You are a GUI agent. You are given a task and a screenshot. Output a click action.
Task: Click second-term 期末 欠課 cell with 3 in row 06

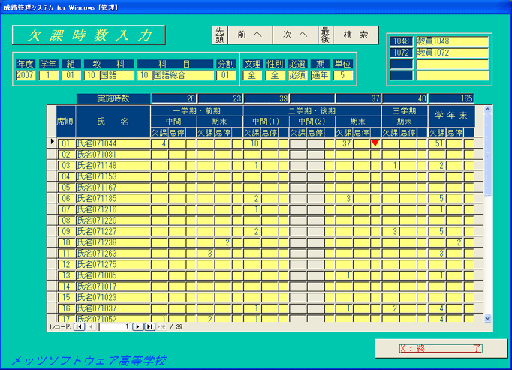[344, 199]
